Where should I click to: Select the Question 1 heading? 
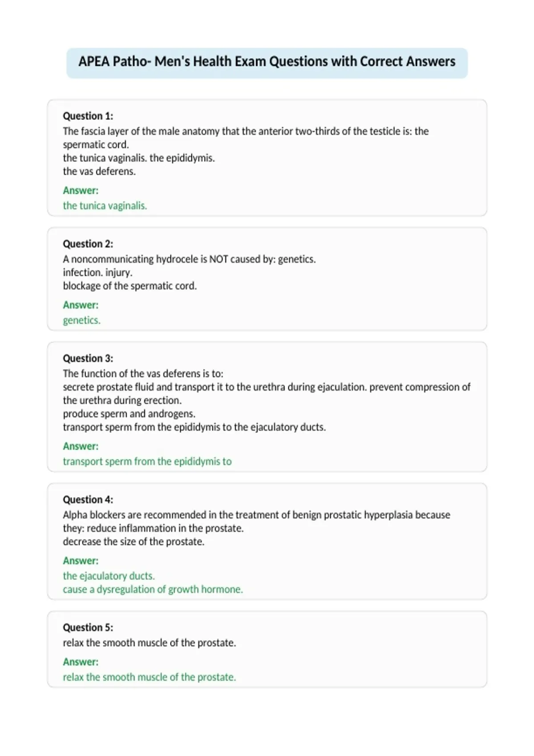coord(88,116)
